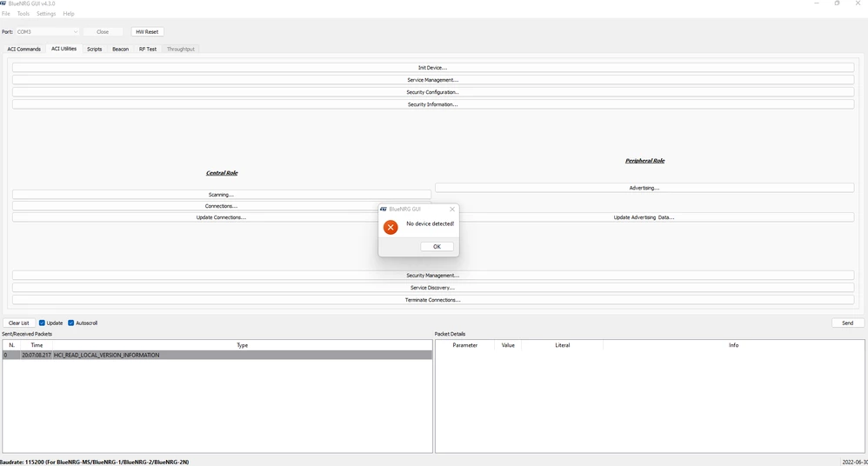Click the Baudrate: 115200 status bar text
Image resolution: width=868 pixels, height=466 pixels.
[95, 463]
